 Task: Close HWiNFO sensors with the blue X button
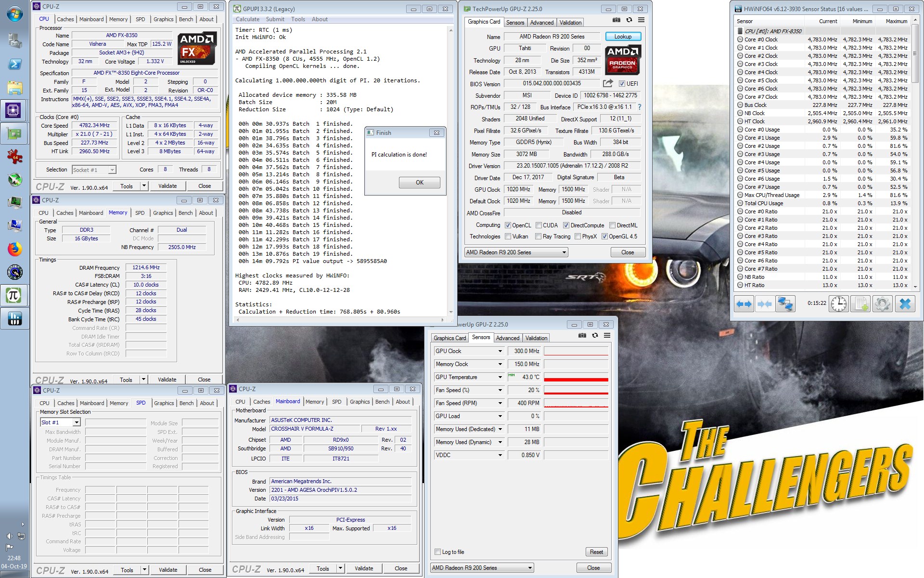(905, 304)
